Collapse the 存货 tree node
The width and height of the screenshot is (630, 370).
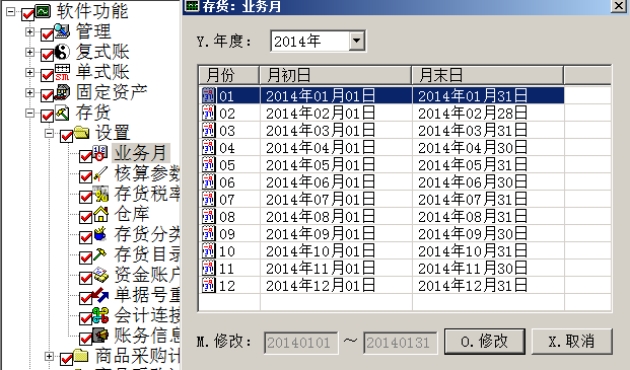[x=30, y=113]
